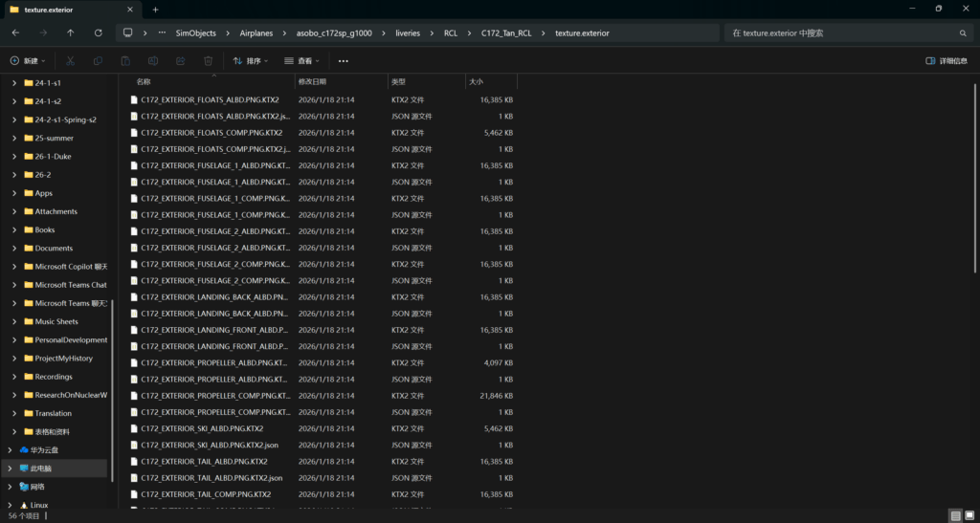Open the See more (…) toolbar menu
980x523 pixels.
[343, 60]
